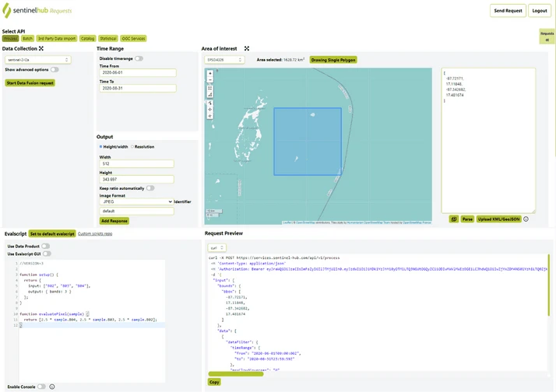
Task: Select the Height/width radio option
Action: [x=101, y=146]
